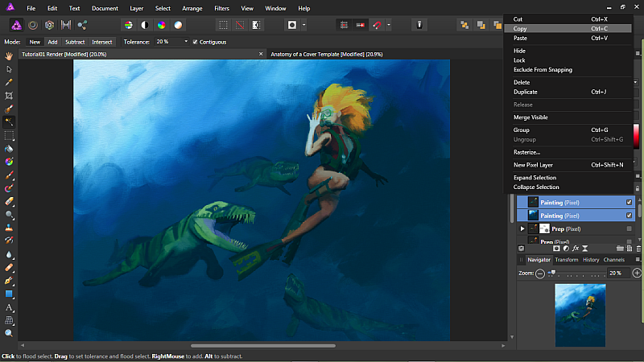Click the Zoom tool magnifier icon
This screenshot has width=644, height=362.
point(9,332)
